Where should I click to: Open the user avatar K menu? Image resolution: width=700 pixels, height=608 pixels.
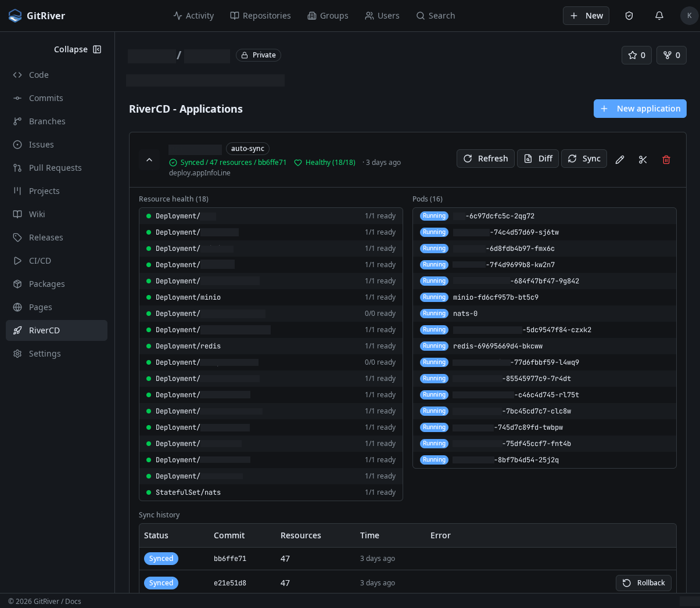coord(690,16)
